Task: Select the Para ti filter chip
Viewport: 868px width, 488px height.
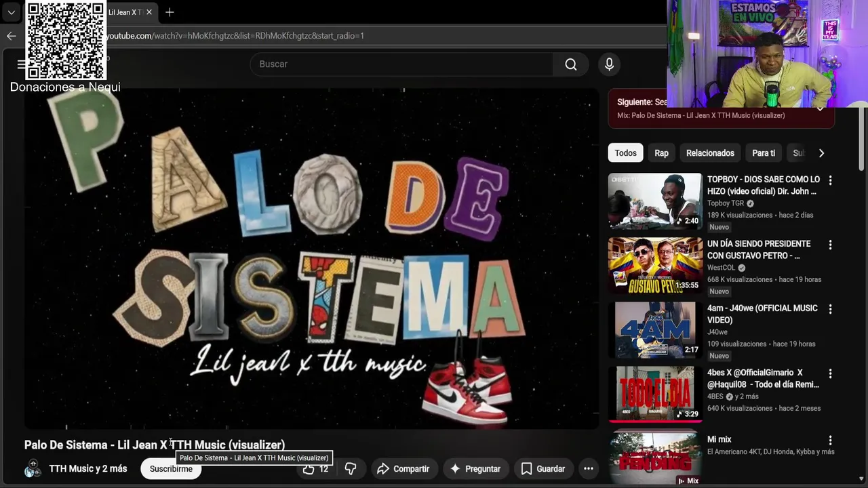Action: (x=764, y=153)
